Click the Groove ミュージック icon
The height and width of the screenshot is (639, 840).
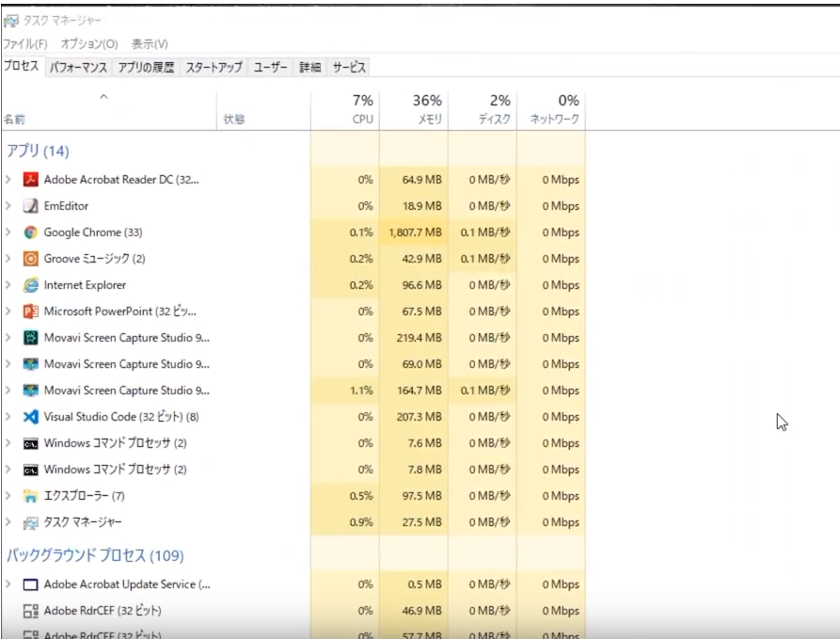[x=30, y=259]
